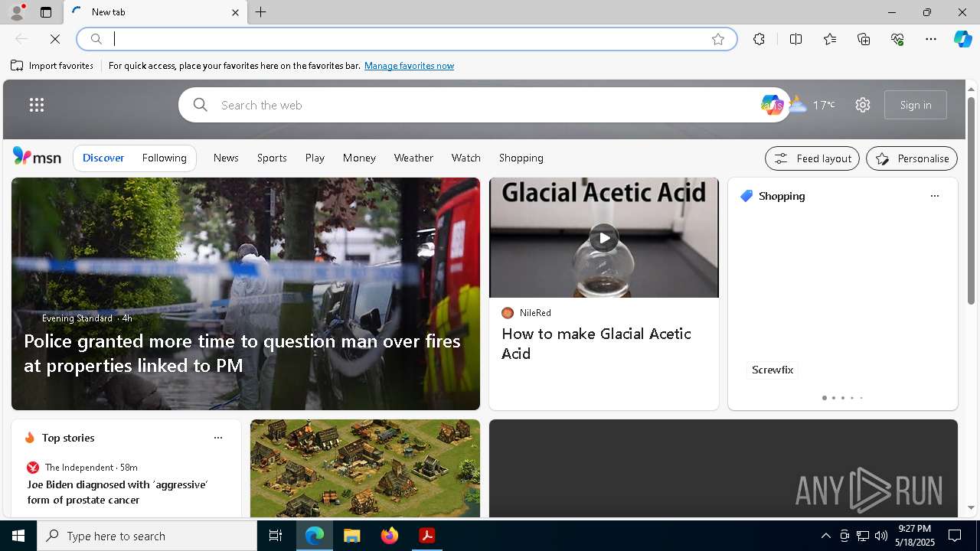Launch Firefox from the taskbar
Viewport: 980px width, 551px height.
390,536
